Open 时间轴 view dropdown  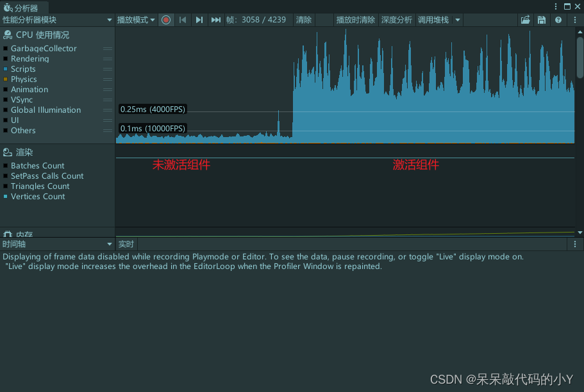click(57, 244)
